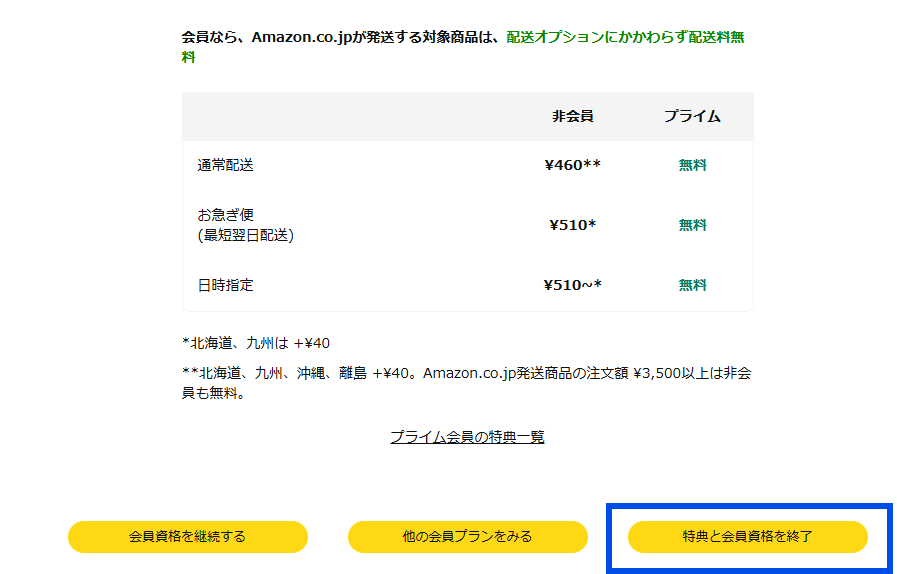Click the プライム column header
The image size is (897, 574).
[692, 116]
